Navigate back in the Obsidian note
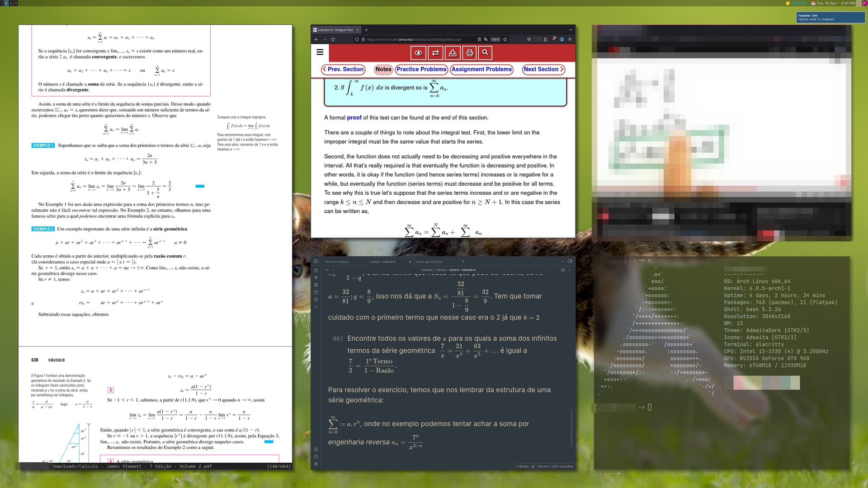Screen dimensions: 868x488 [326, 270]
